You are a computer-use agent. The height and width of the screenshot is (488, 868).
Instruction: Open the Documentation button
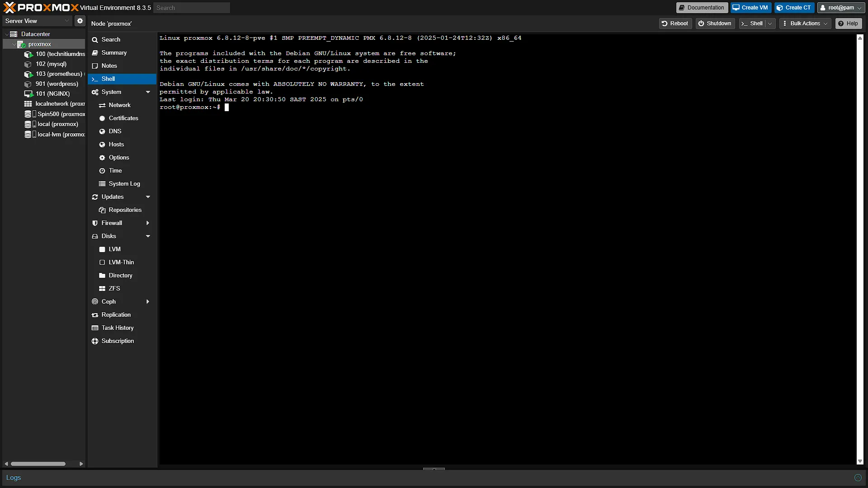click(x=702, y=8)
